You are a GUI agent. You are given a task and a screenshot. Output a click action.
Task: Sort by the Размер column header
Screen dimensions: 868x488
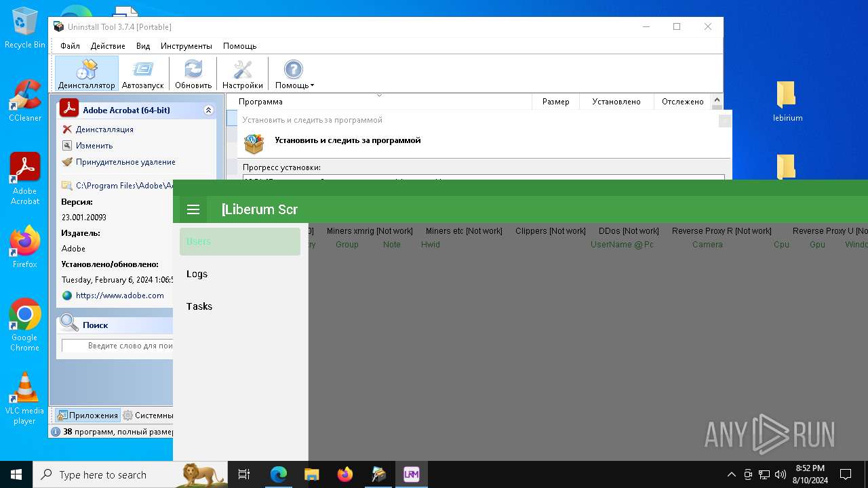point(556,102)
